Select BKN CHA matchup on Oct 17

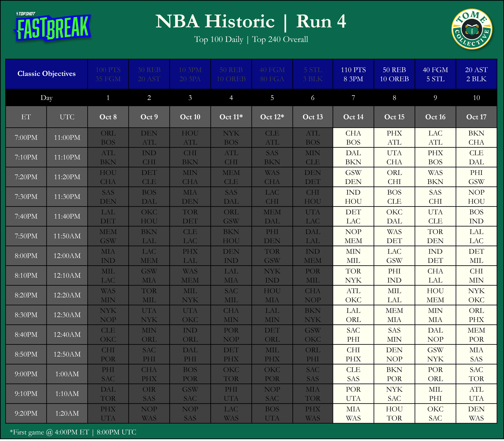point(476,138)
